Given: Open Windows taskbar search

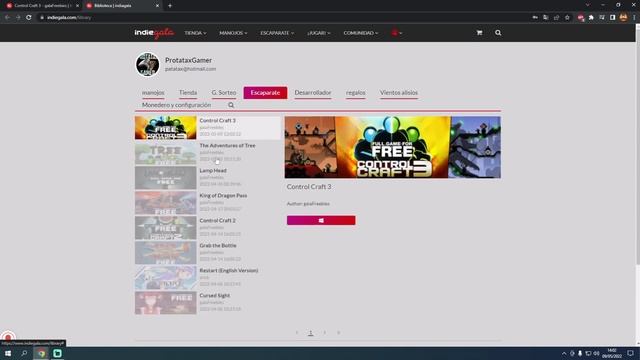Looking at the screenshot, I should tap(24, 353).
